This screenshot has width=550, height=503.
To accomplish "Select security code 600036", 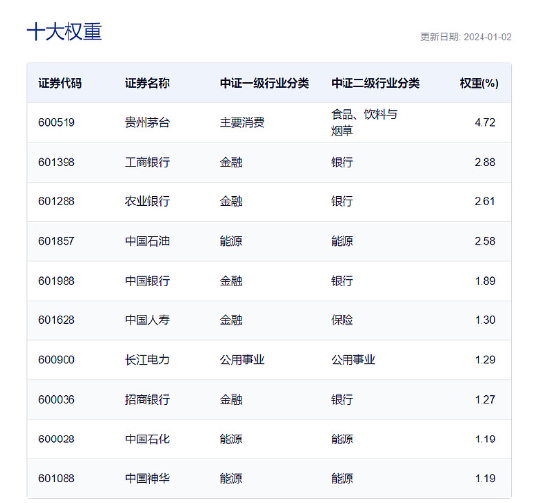I will 56,400.
